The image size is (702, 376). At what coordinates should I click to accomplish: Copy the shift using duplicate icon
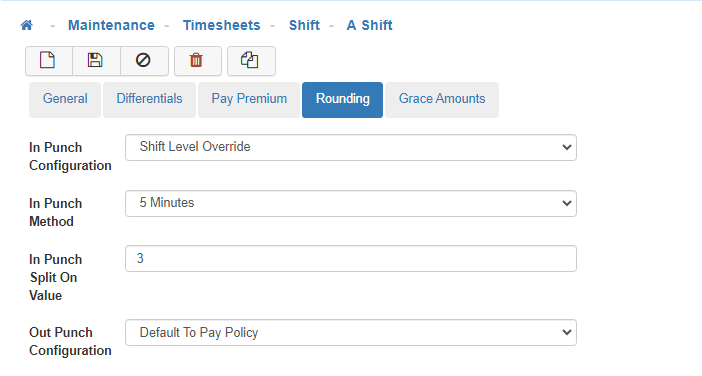coord(251,60)
